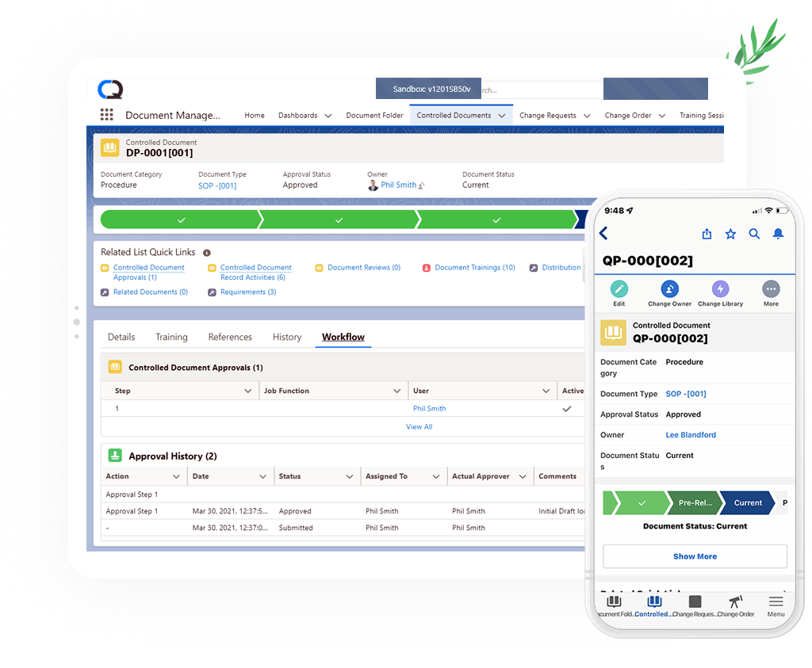The image size is (812, 668).
Task: Open the Change Requests dropdown arrow
Action: (587, 115)
